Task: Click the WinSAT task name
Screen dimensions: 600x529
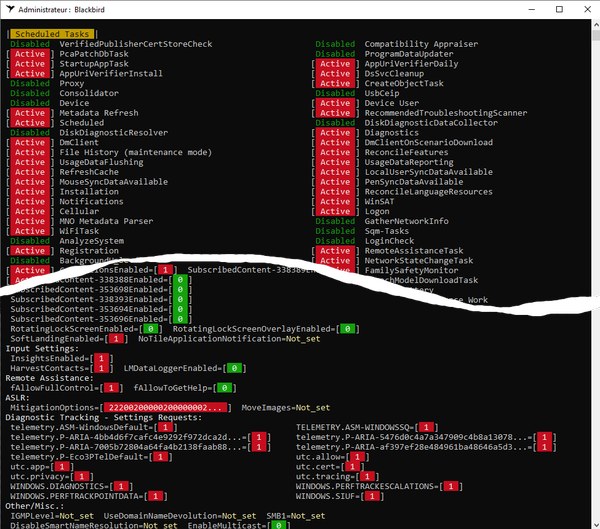Action: (x=379, y=201)
